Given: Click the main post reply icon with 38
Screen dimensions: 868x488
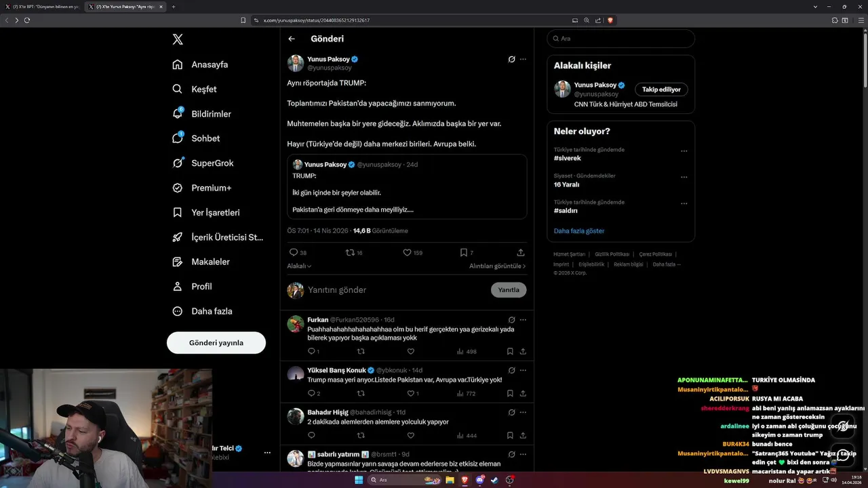Looking at the screenshot, I should 294,252.
